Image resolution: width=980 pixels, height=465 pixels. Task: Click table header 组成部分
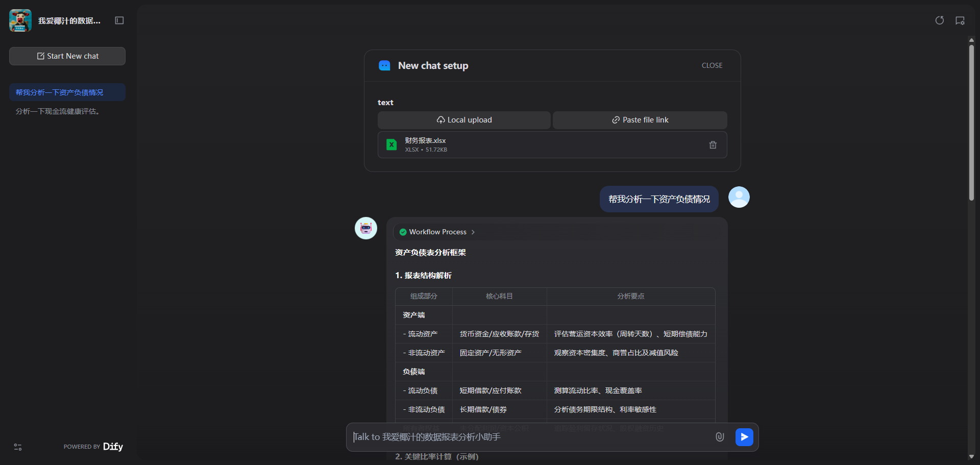point(424,296)
